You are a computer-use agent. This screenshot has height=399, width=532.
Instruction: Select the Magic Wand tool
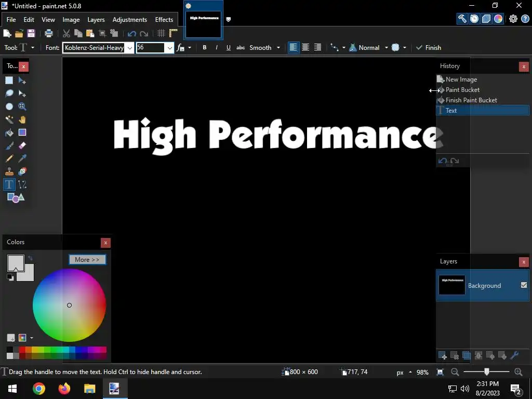point(9,119)
